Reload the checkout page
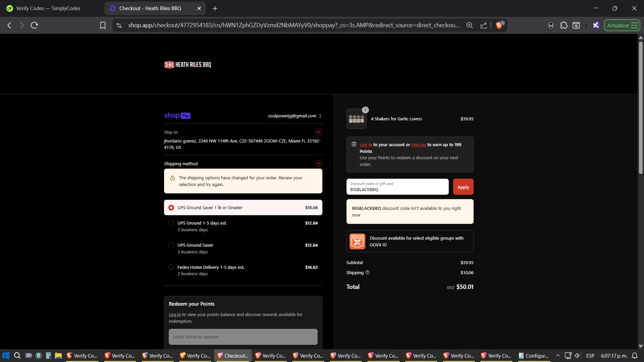 tap(34, 25)
